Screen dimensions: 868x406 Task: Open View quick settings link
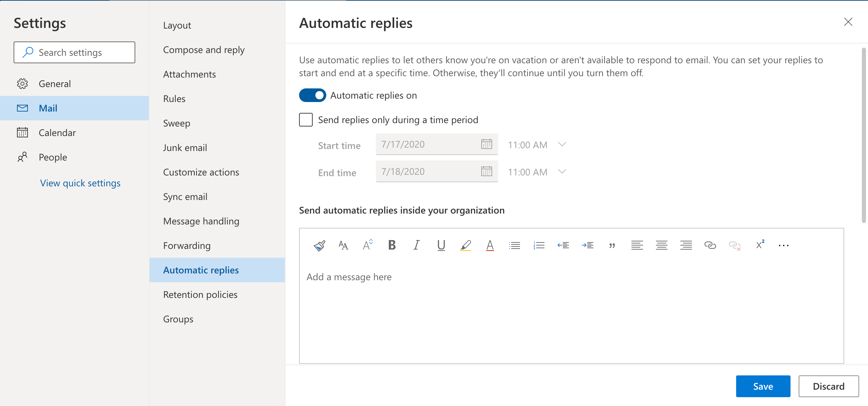point(80,183)
